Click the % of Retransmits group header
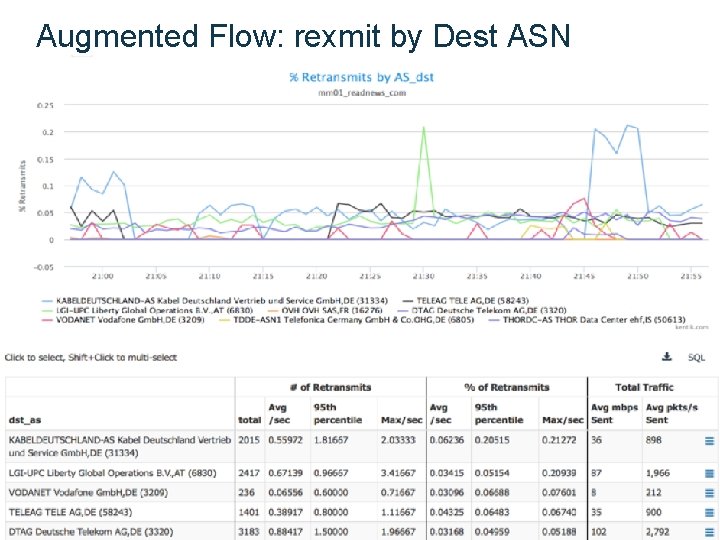This screenshot has height=540, width=720. pos(506,388)
